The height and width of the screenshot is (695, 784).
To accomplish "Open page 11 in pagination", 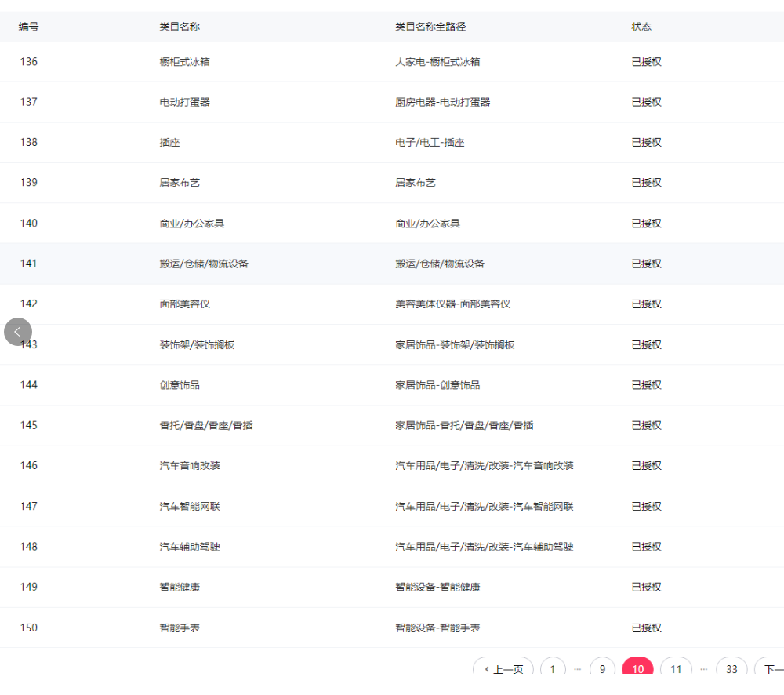I will coord(676,669).
